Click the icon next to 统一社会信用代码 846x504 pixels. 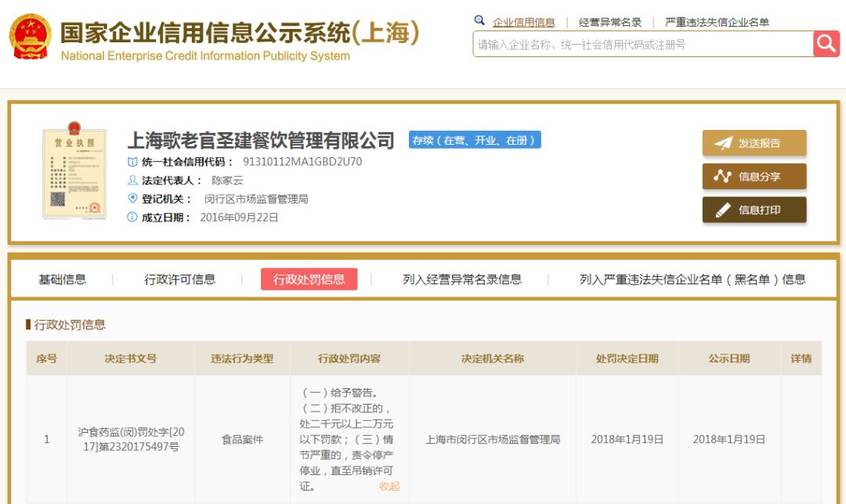click(132, 162)
